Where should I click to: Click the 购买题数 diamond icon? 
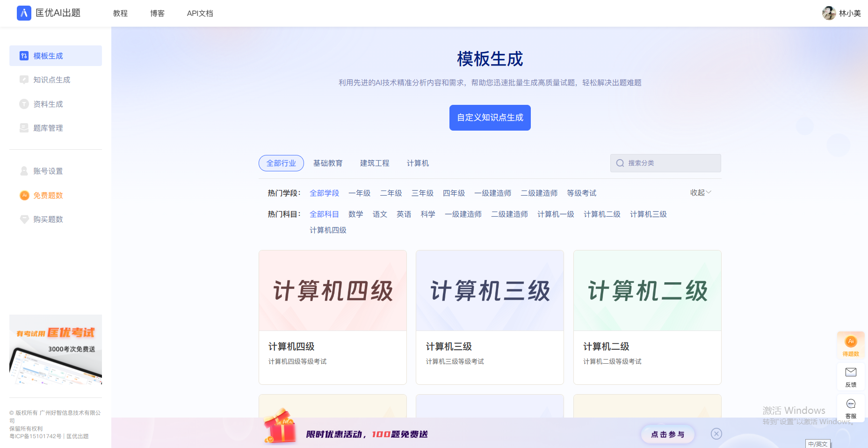click(x=24, y=219)
